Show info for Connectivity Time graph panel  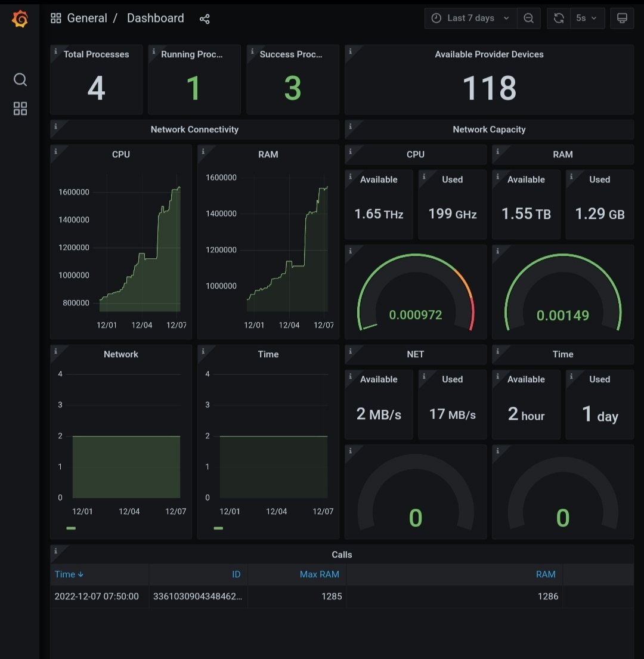(x=203, y=351)
